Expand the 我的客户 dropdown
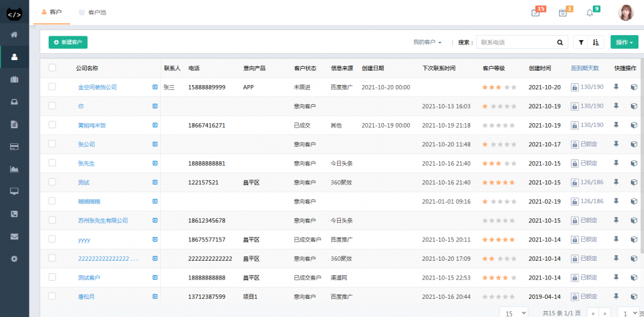The width and height of the screenshot is (644, 317). click(x=428, y=43)
